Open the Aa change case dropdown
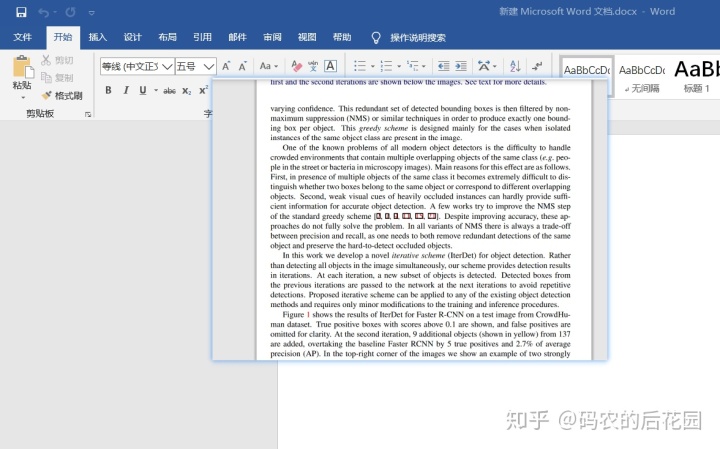Viewport: 720px width, 449px height. pyautogui.click(x=269, y=66)
